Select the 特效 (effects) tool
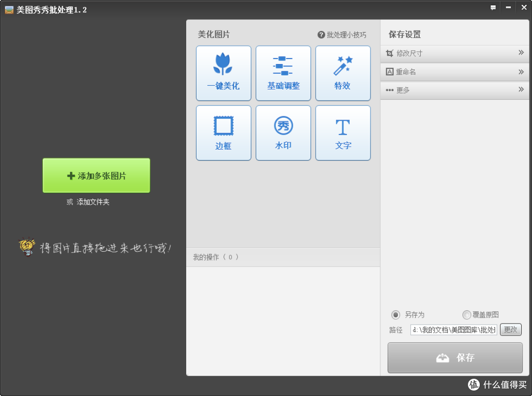Image resolution: width=532 pixels, height=396 pixels. tap(343, 73)
